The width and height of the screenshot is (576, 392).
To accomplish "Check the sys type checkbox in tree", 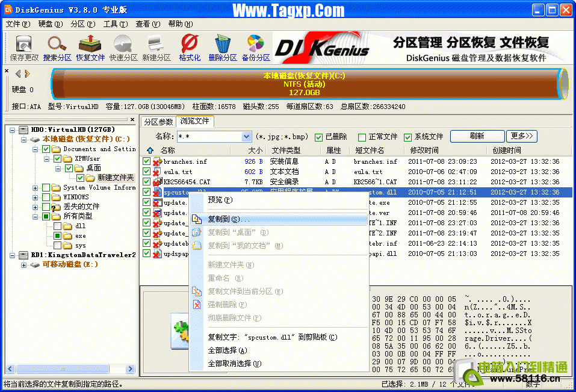I will pos(57,245).
